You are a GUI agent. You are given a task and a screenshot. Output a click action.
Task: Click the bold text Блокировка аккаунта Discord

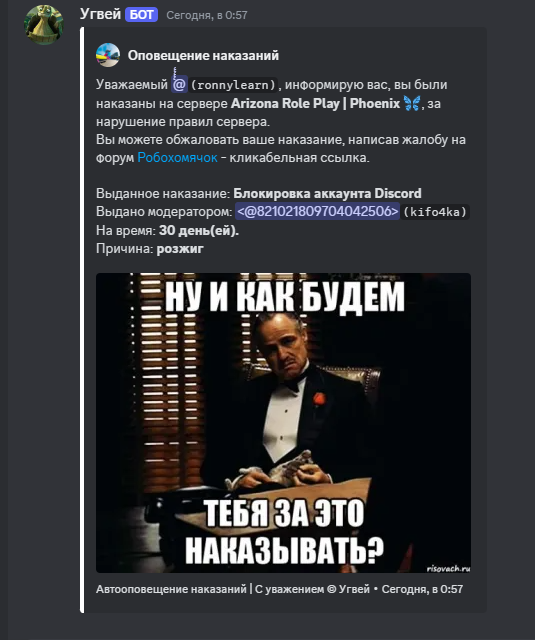[327, 193]
